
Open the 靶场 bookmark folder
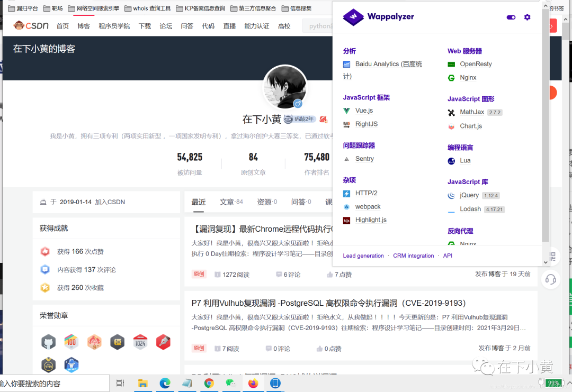(53, 8)
